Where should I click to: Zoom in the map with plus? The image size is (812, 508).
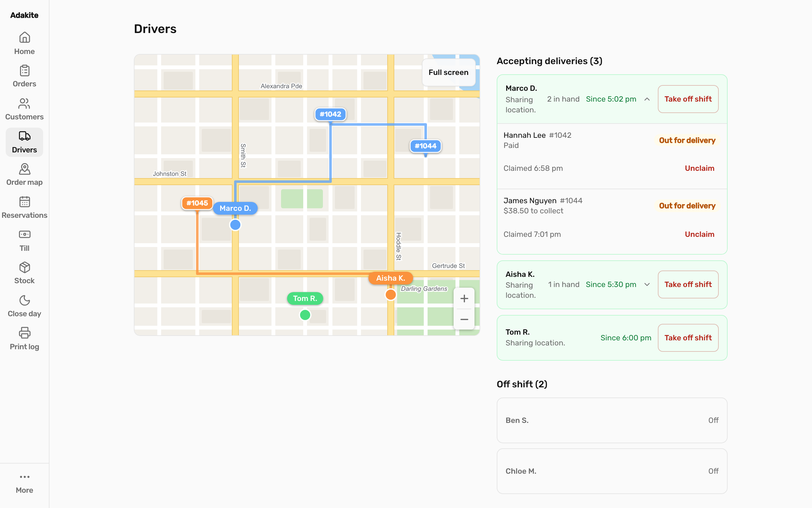[x=464, y=298]
